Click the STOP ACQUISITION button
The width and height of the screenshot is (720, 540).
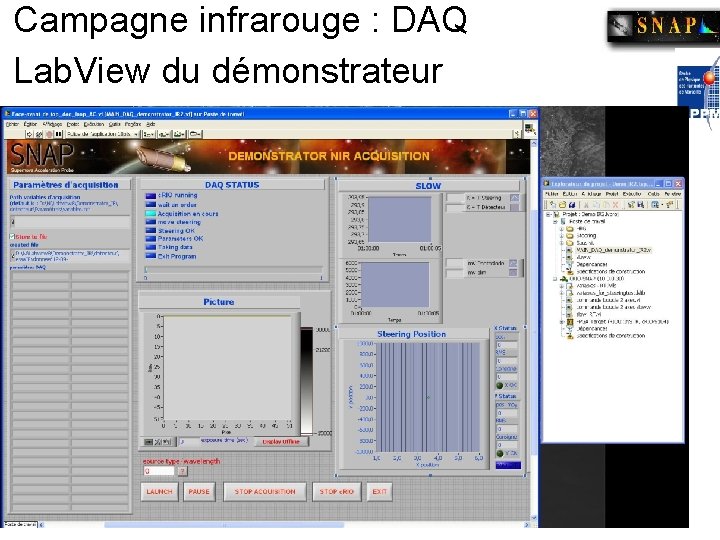pos(265,492)
